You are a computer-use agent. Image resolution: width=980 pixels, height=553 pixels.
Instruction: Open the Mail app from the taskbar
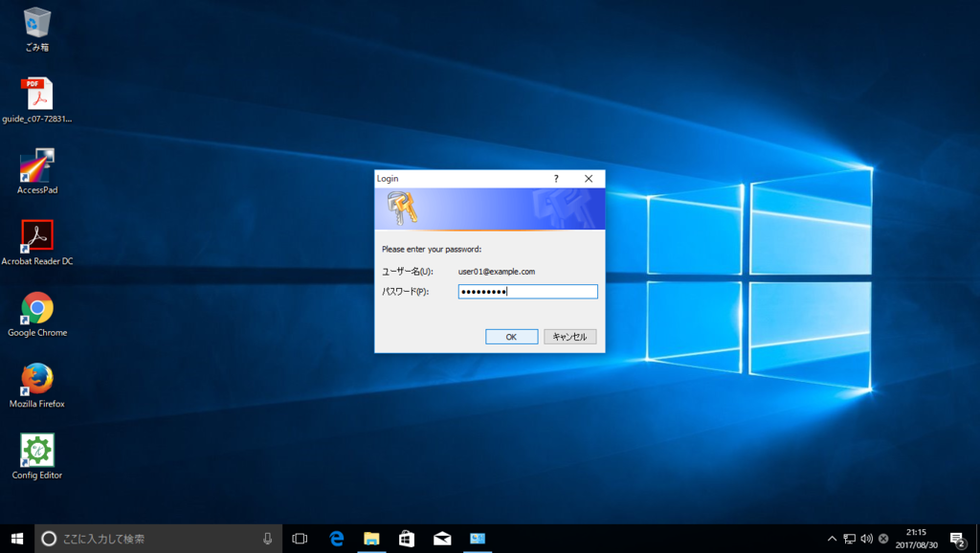click(x=442, y=539)
